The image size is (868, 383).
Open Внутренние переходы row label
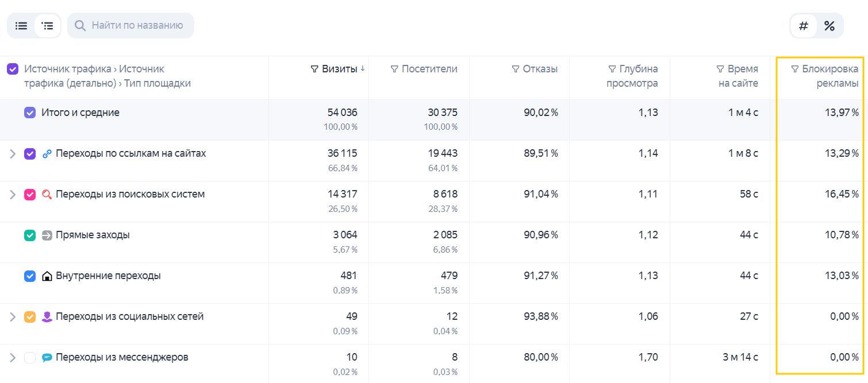[x=108, y=276]
